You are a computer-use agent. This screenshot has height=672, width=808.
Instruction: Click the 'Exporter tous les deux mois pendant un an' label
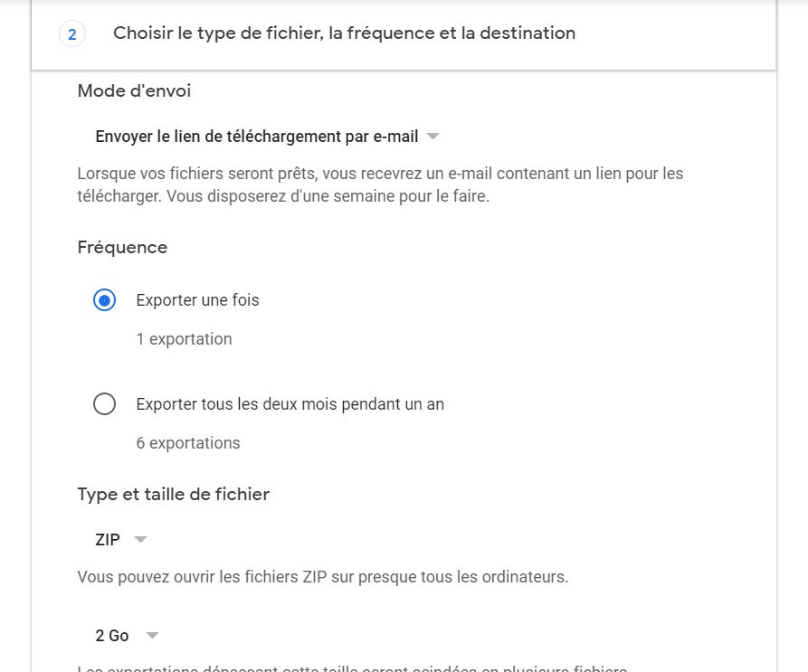coord(290,404)
